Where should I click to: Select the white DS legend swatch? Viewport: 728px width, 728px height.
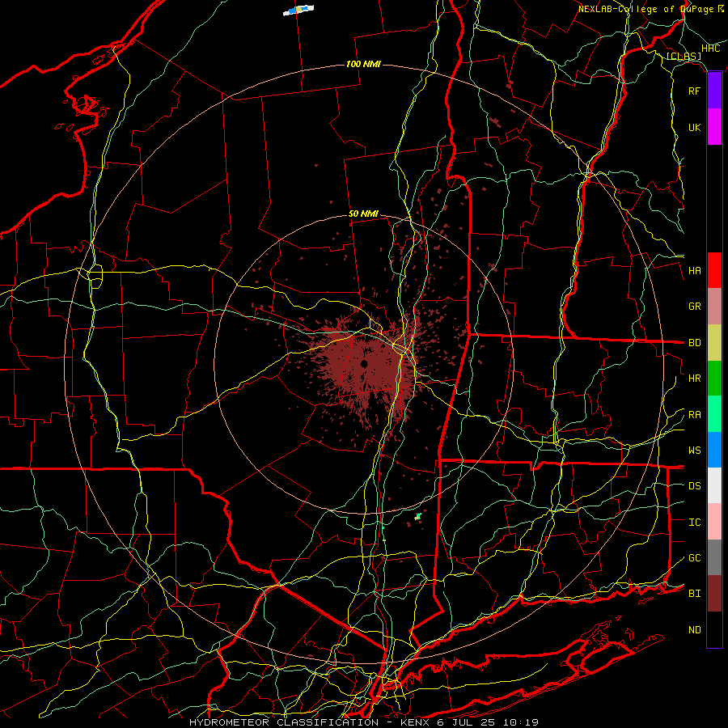coord(714,485)
